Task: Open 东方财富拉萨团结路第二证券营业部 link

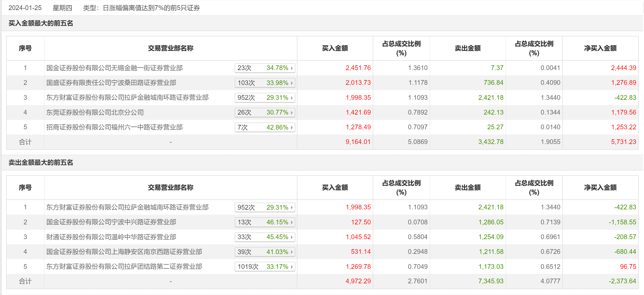Action: tap(124, 267)
